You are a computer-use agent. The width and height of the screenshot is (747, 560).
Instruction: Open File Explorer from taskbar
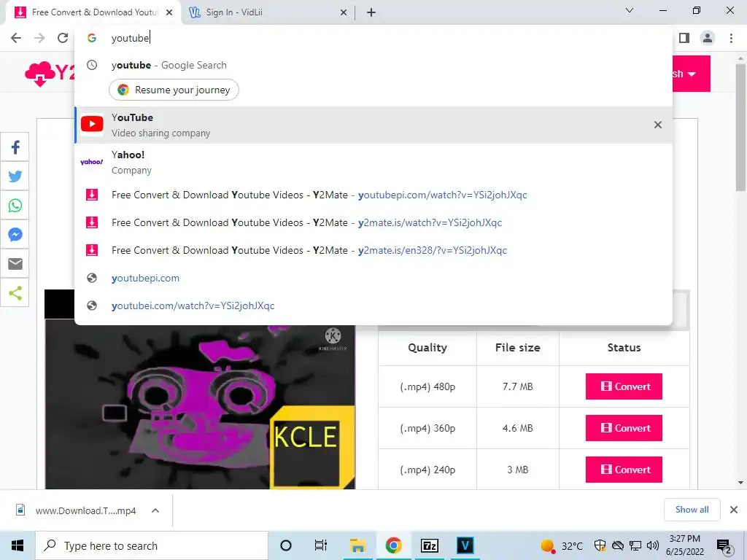coord(357,545)
